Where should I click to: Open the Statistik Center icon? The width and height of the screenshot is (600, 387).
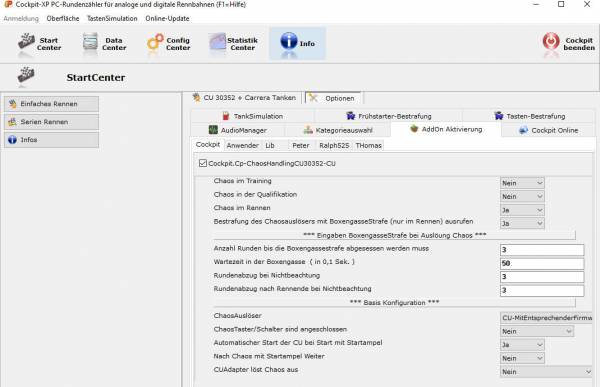click(217, 42)
